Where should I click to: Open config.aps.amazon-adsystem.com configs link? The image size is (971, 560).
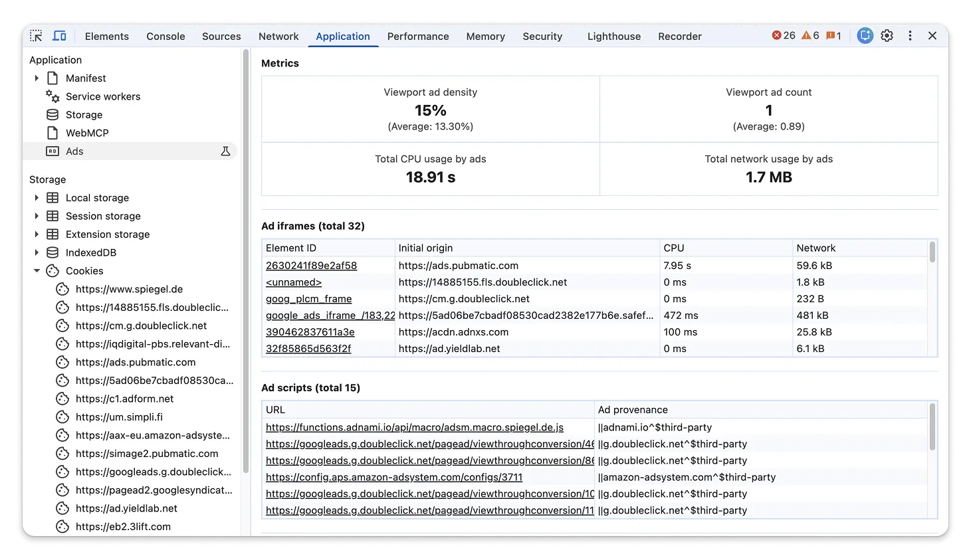pyautogui.click(x=394, y=477)
